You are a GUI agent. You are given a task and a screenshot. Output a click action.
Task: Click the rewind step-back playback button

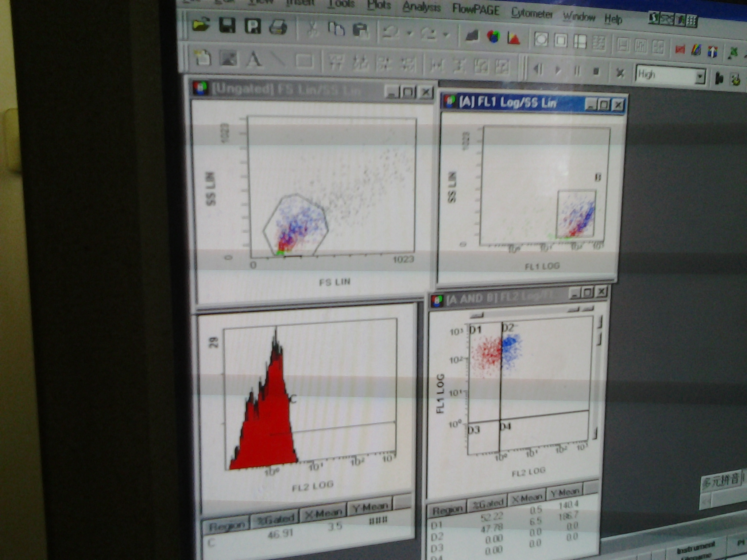pyautogui.click(x=538, y=69)
